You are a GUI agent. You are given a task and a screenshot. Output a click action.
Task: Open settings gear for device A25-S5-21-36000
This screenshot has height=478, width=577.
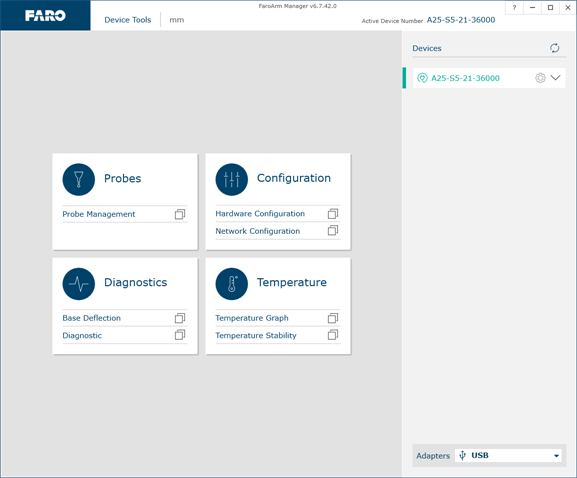(540, 78)
